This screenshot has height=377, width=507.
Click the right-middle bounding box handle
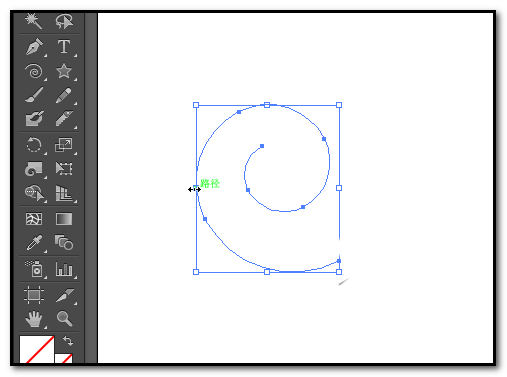click(339, 188)
